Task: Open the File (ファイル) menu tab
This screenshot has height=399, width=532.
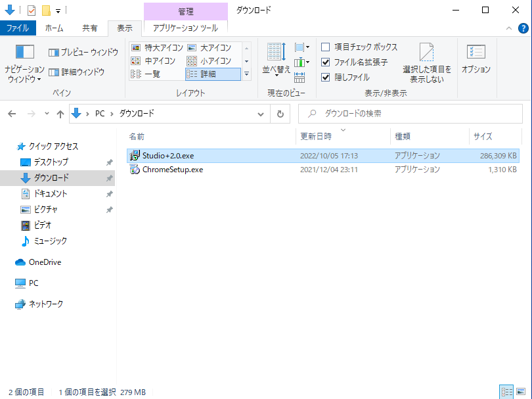Action: pos(18,28)
